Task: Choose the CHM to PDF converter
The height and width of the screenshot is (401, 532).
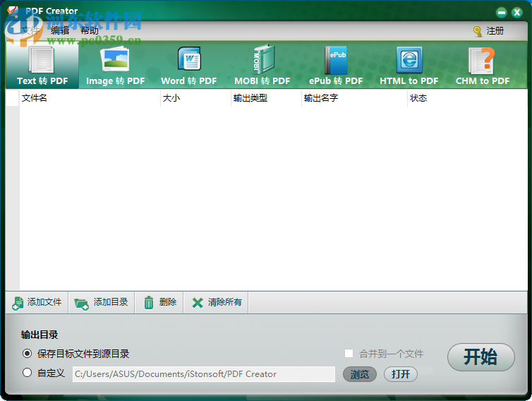Action: (483, 65)
